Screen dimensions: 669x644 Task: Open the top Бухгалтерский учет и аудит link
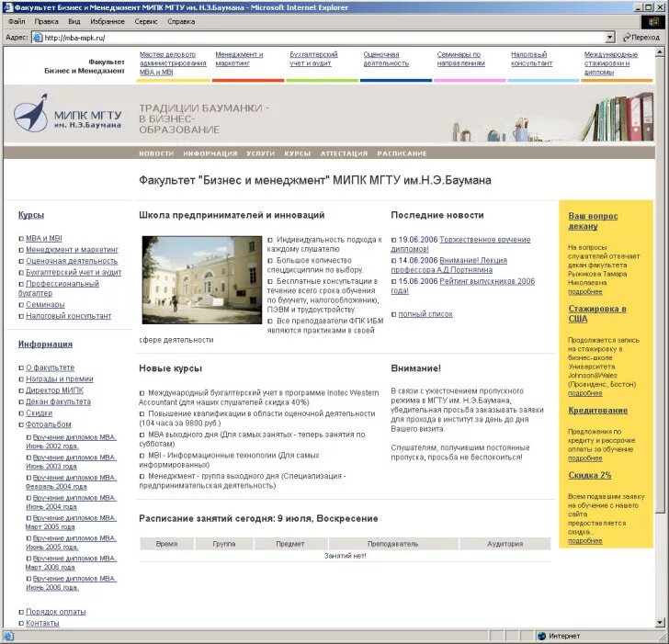point(313,59)
